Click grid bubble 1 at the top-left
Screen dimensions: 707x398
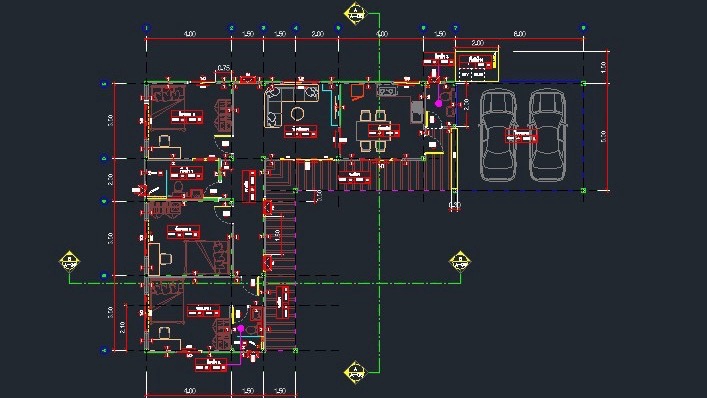146,28
